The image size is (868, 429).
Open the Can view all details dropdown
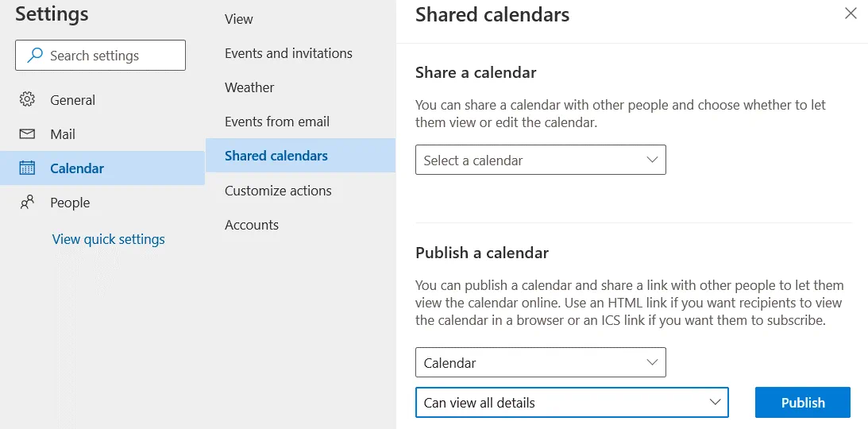tap(571, 402)
